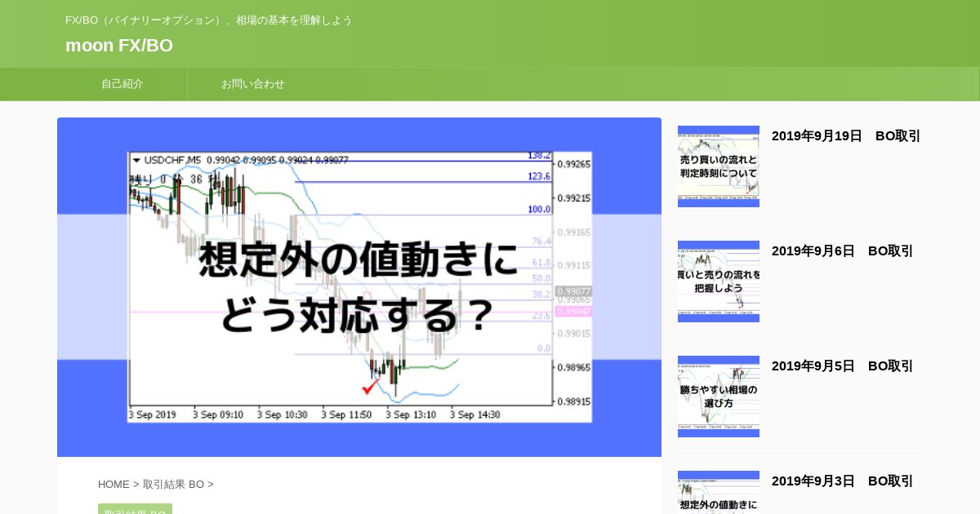Click the 勝ちやすい相場の選び方 thumbnail
This screenshot has height=514, width=980.
[719, 397]
